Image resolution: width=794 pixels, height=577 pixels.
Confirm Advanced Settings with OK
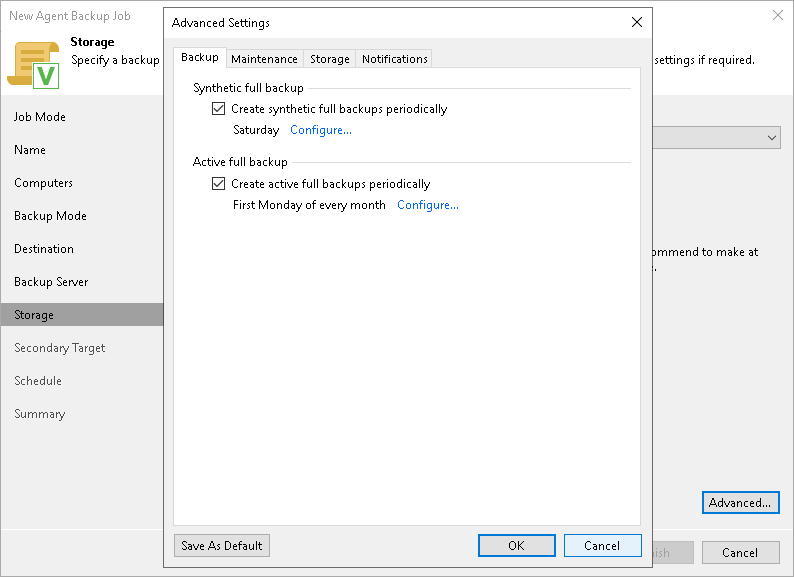pyautogui.click(x=517, y=546)
